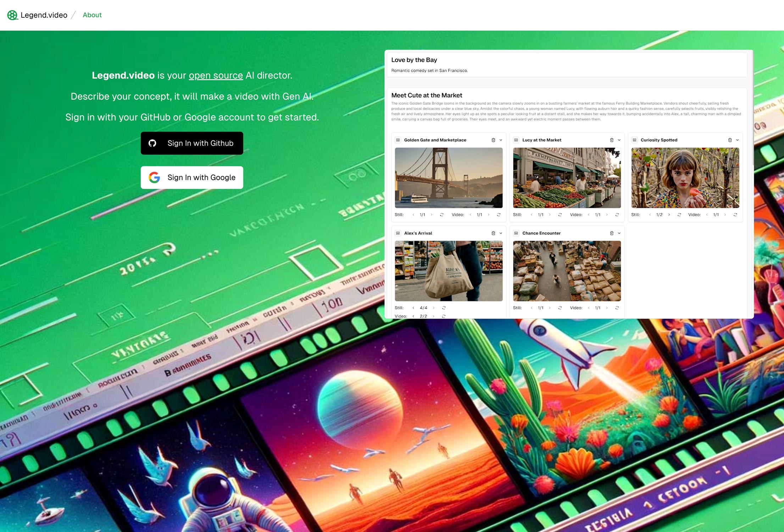
Task: Next video arrow in Chance Encounter card
Action: 607,308
